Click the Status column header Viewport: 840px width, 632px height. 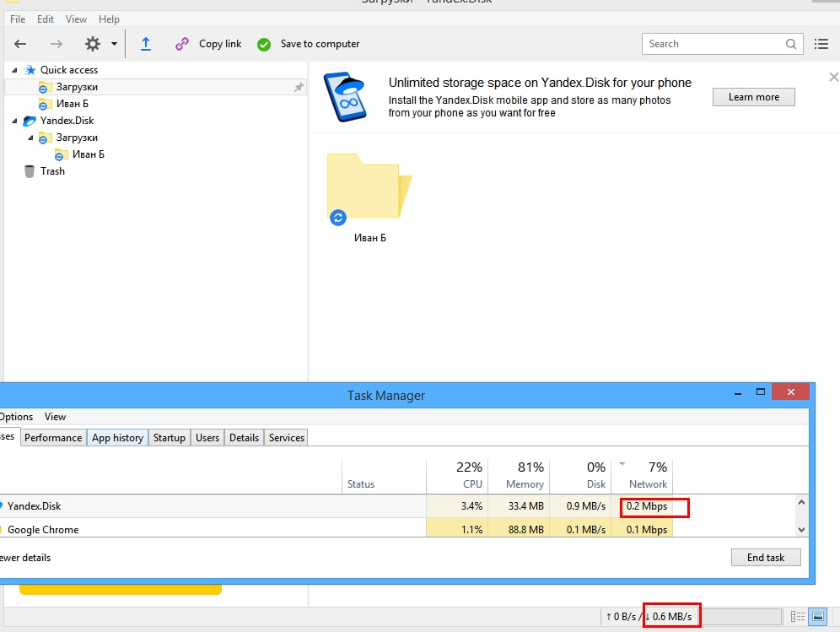click(x=384, y=475)
